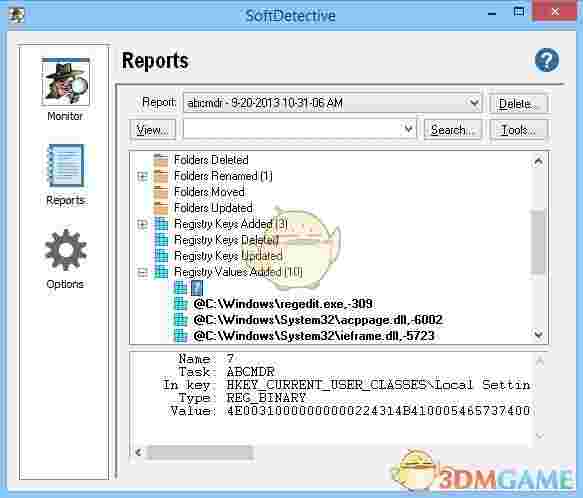The width and height of the screenshot is (583, 498).
Task: Click the Folders Deleted folder icon
Action: click(161, 160)
